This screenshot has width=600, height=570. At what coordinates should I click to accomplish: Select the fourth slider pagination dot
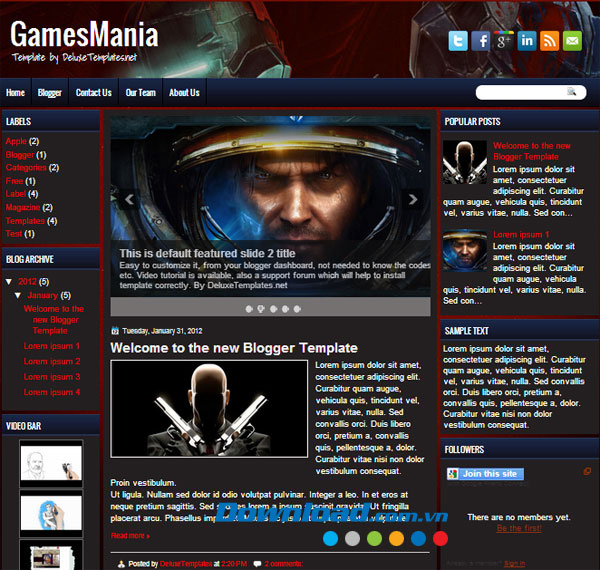(x=285, y=309)
